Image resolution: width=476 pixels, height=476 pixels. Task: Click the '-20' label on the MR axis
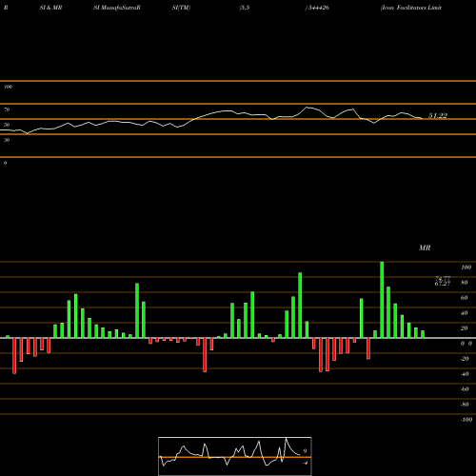(x=465, y=359)
